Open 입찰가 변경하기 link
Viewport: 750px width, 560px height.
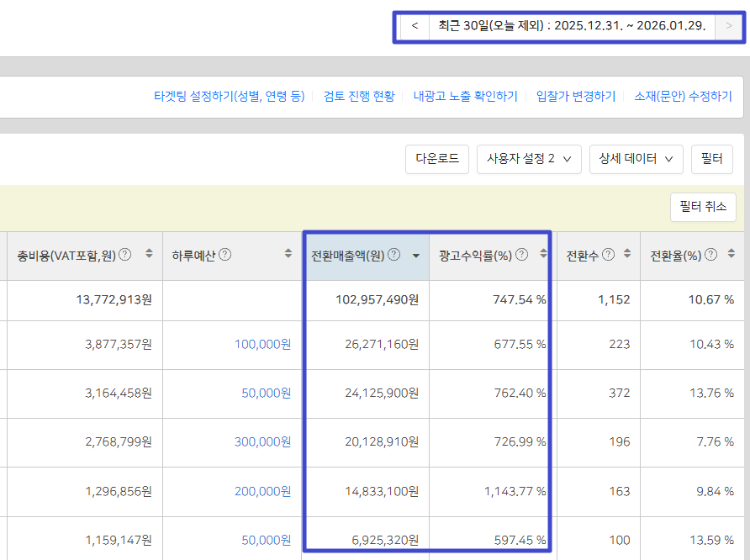[x=576, y=97]
